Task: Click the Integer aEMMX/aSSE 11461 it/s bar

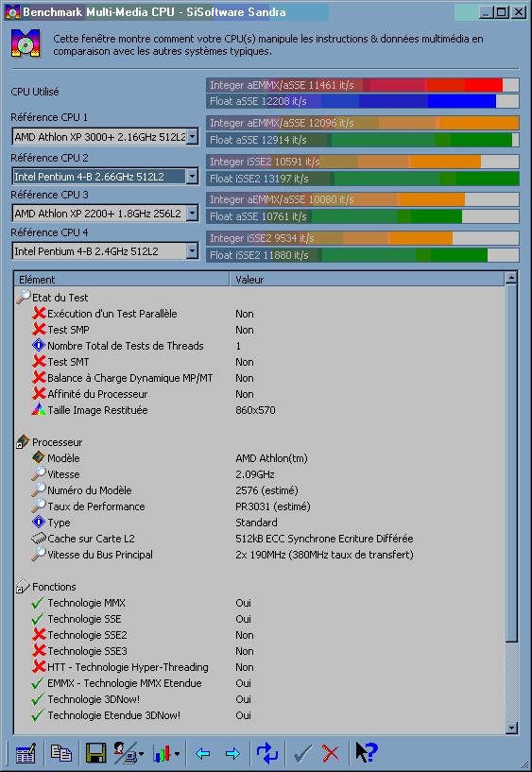Action: [363, 85]
